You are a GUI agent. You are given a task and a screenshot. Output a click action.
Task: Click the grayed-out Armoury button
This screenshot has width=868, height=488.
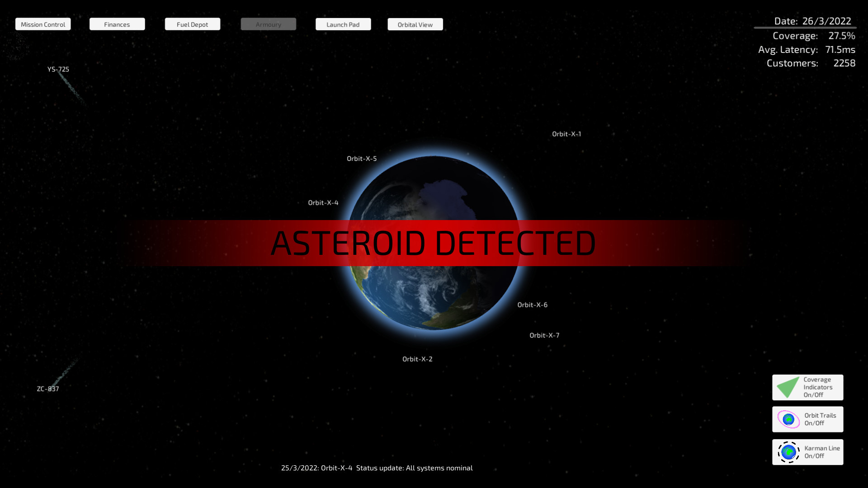tap(268, 24)
